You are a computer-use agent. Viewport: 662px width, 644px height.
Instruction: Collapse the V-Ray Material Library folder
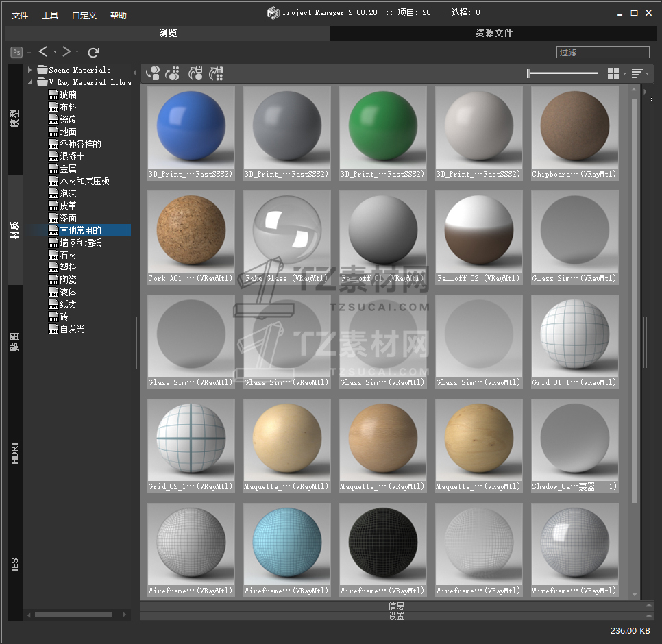click(x=30, y=82)
